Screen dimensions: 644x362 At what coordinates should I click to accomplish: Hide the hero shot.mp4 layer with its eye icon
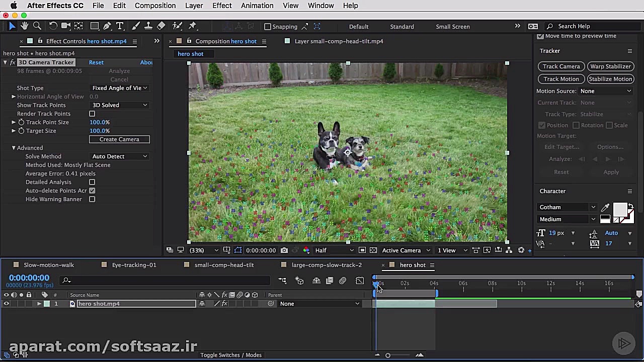tap(7, 304)
